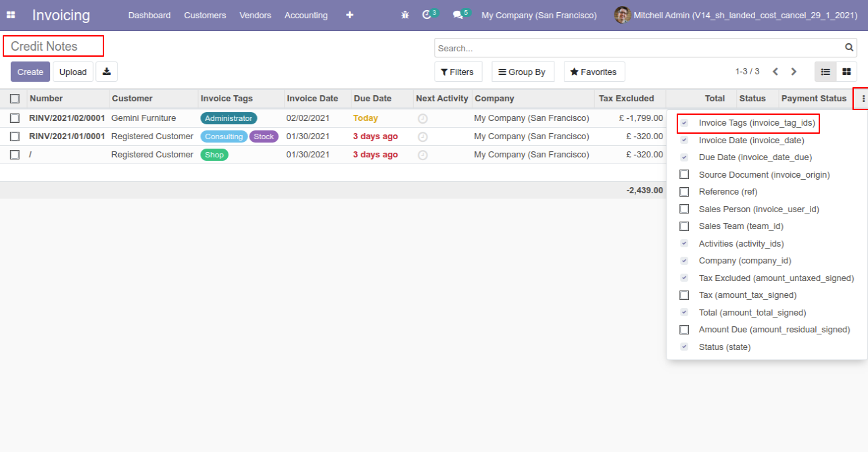Viewport: 868px width, 452px height.
Task: Check the RINV/2021/01/0001 row checkbox
Action: point(15,136)
